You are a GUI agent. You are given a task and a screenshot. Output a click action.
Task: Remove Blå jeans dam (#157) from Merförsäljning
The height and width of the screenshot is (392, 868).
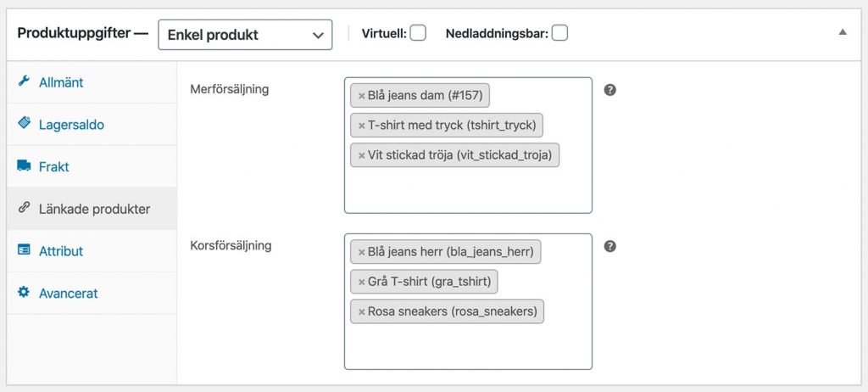(x=361, y=97)
